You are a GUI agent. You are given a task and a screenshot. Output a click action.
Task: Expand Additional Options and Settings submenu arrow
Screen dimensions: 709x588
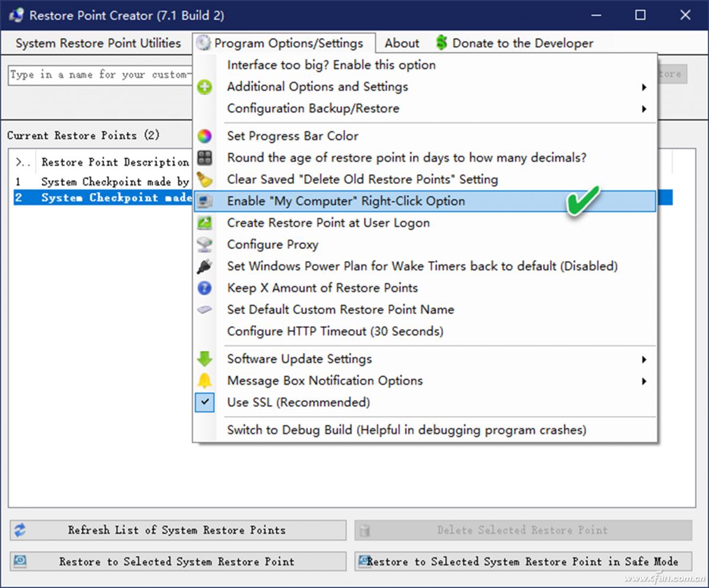pos(643,87)
